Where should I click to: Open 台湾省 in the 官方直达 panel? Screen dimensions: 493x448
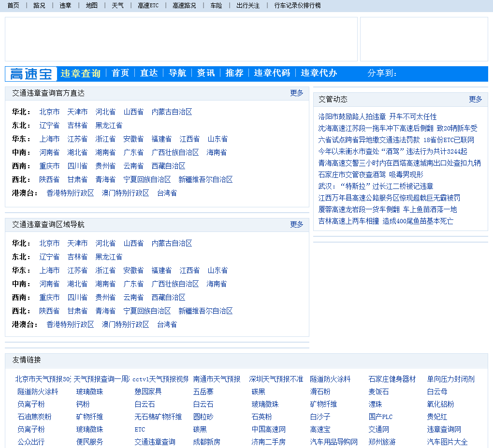[167, 193]
